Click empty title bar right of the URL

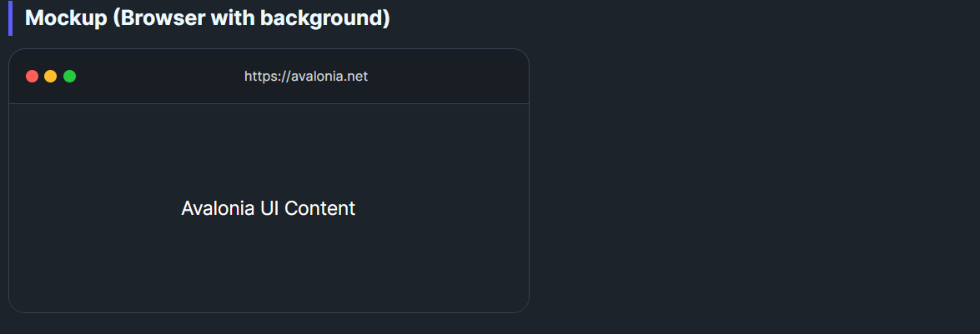(x=450, y=77)
